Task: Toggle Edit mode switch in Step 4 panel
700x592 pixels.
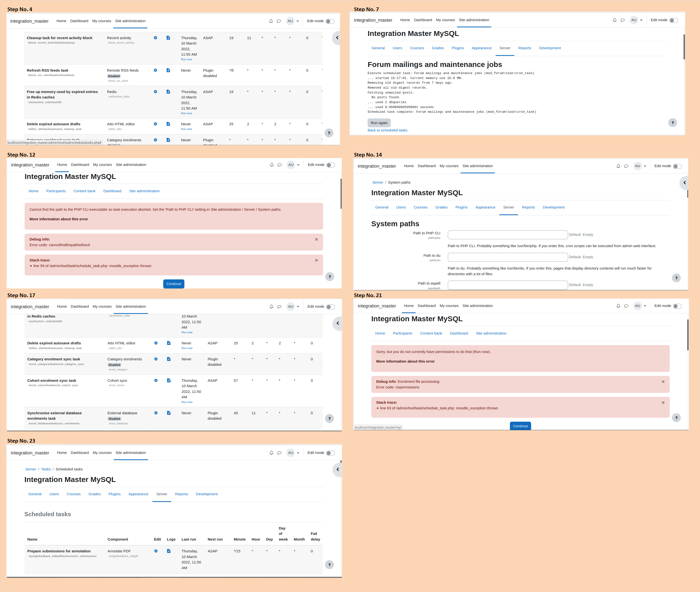Action: (x=330, y=21)
